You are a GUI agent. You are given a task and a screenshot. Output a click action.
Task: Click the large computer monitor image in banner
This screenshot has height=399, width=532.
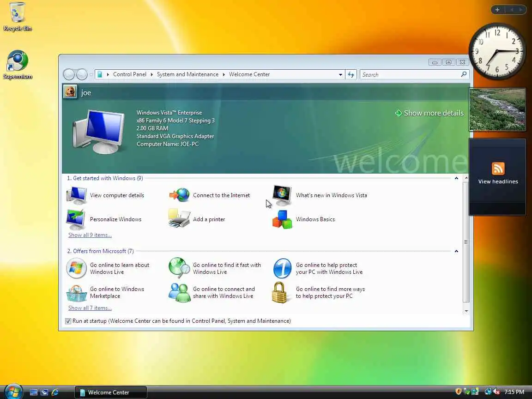tap(99, 132)
